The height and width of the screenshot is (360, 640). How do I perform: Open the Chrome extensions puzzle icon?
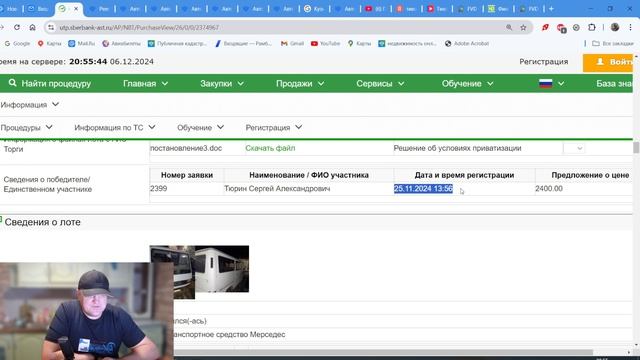point(592,27)
